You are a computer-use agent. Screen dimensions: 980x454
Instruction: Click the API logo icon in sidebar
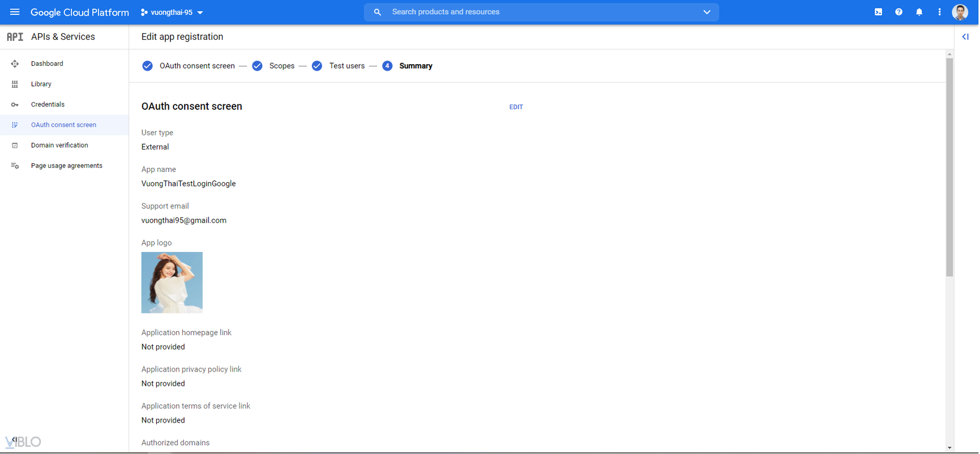pyautogui.click(x=15, y=37)
